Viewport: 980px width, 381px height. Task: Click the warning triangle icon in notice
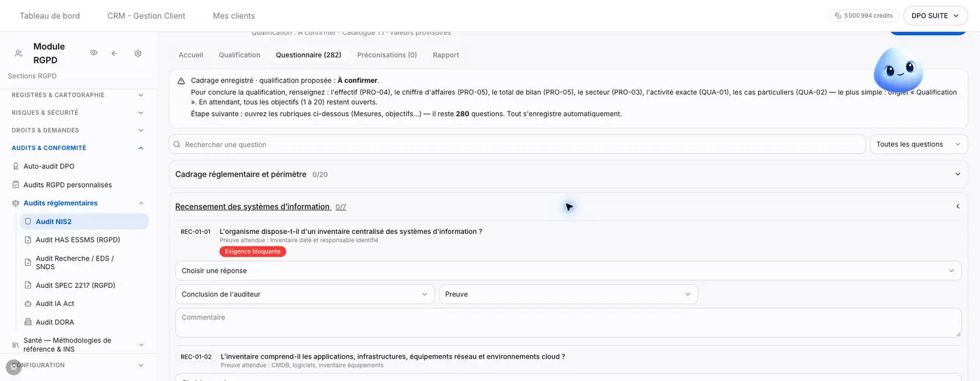point(181,81)
